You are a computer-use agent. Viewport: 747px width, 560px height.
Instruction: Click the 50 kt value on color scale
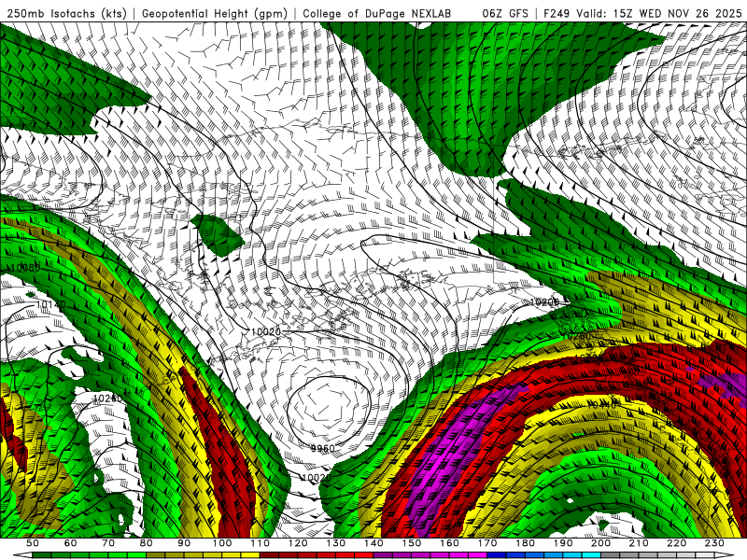tap(33, 543)
